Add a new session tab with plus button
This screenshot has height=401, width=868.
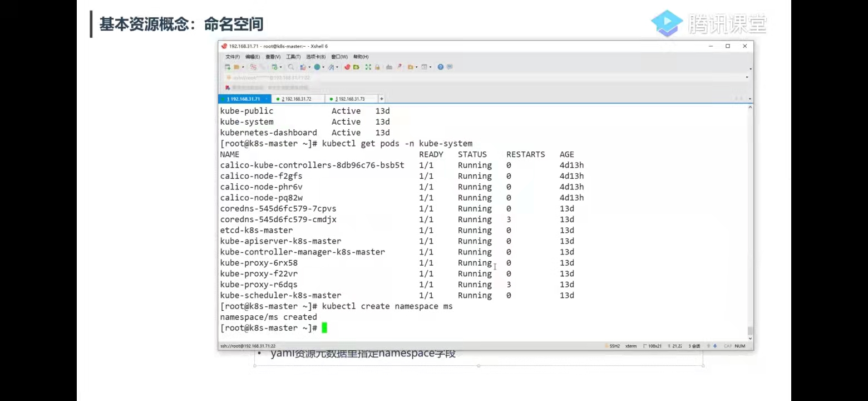[x=382, y=99]
